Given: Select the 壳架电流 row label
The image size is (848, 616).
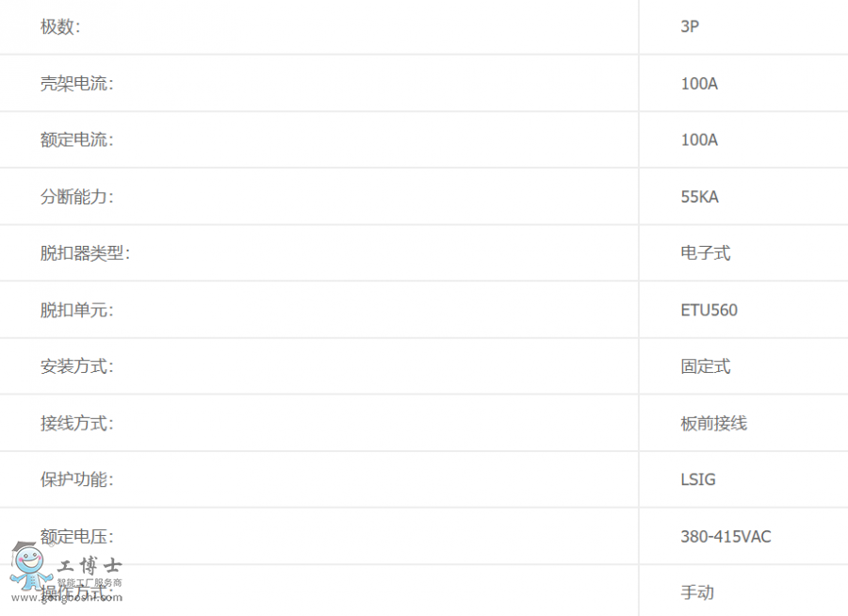Looking at the screenshot, I should (76, 84).
